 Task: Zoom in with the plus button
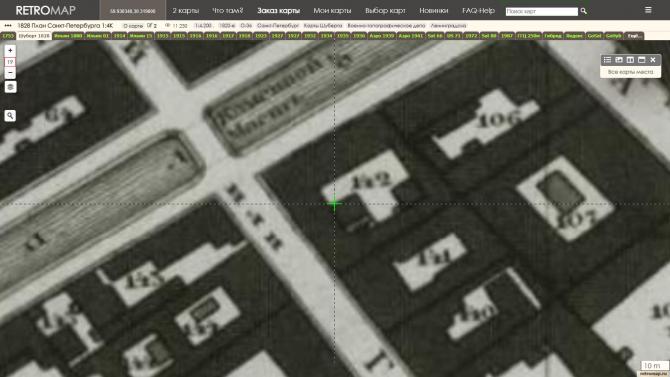click(10, 50)
